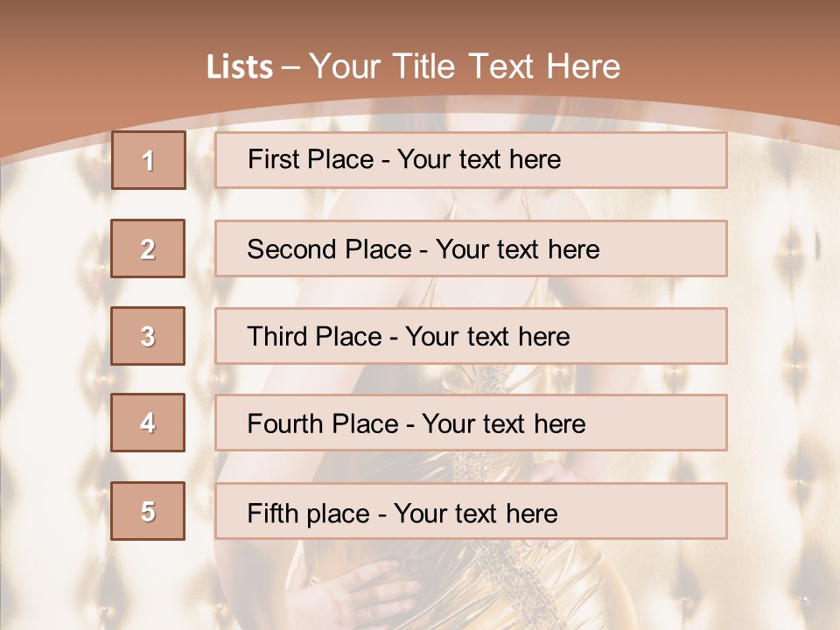Click 'Your text here' in fourth row
The width and height of the screenshot is (840, 630).
tap(503, 424)
